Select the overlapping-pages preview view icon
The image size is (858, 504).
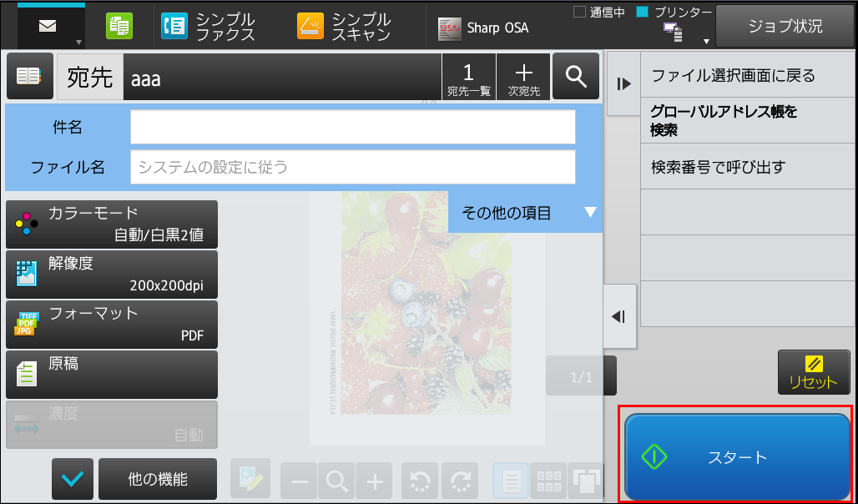point(586,481)
